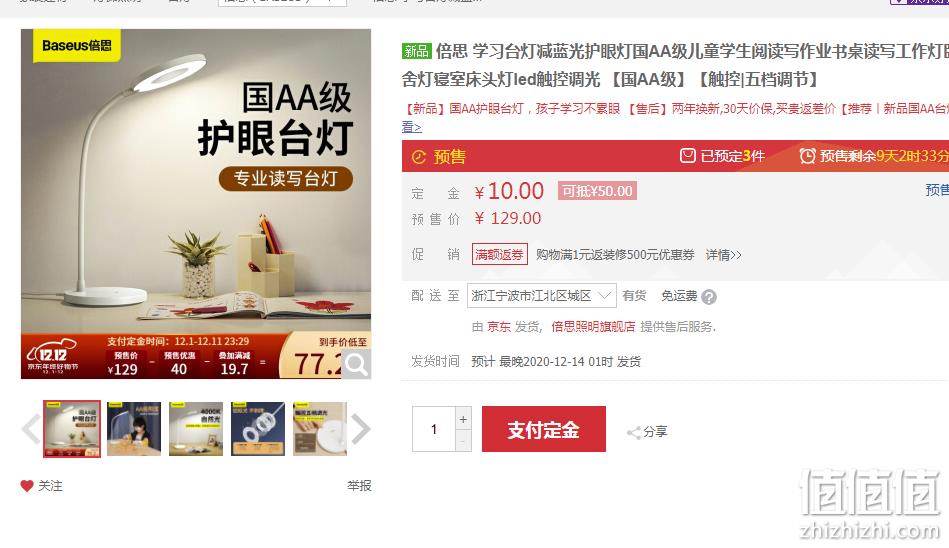
Task: Open the 倍思照明旗舰店 store link
Action: (x=593, y=327)
